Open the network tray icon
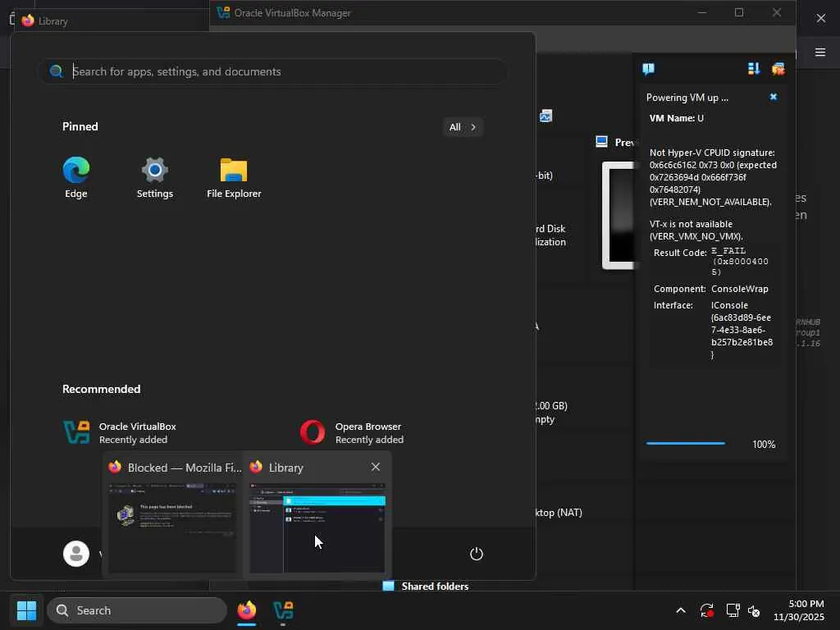The height and width of the screenshot is (630, 840). coord(733,610)
